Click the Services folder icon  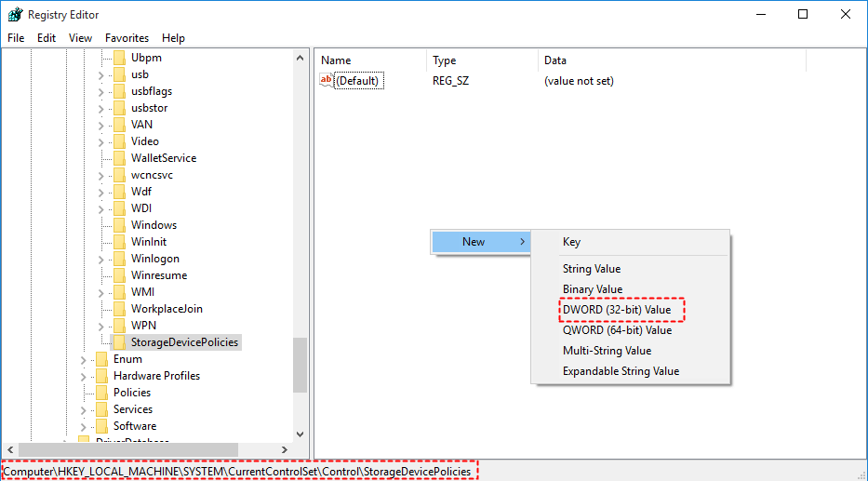pyautogui.click(x=101, y=409)
